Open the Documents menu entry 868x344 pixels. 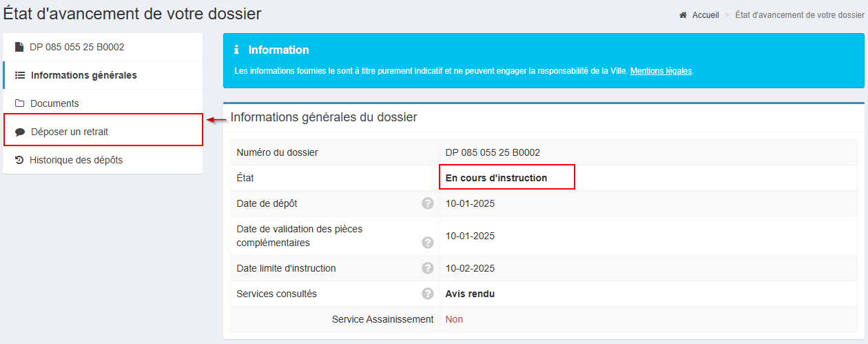click(x=54, y=103)
